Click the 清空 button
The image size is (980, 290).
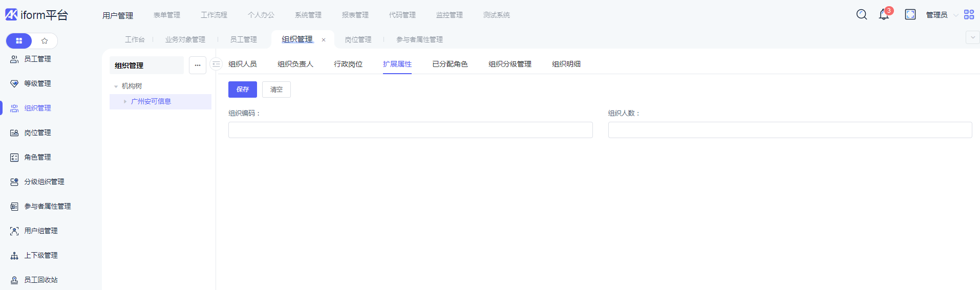point(276,90)
